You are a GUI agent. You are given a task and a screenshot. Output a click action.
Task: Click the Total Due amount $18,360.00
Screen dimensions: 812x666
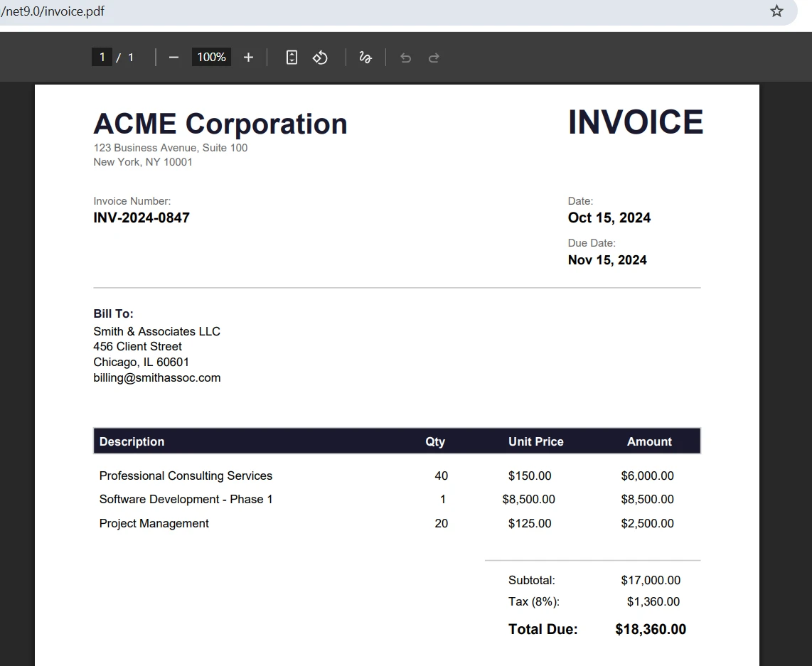click(651, 629)
